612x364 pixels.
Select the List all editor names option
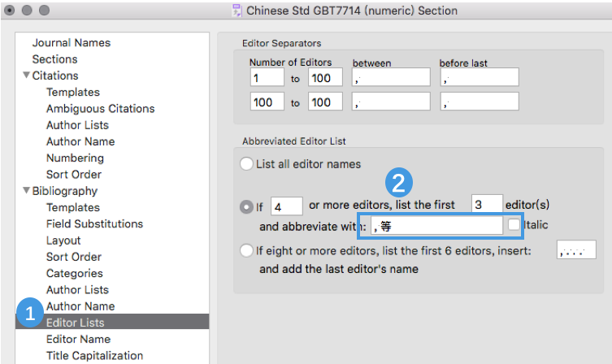tap(246, 164)
